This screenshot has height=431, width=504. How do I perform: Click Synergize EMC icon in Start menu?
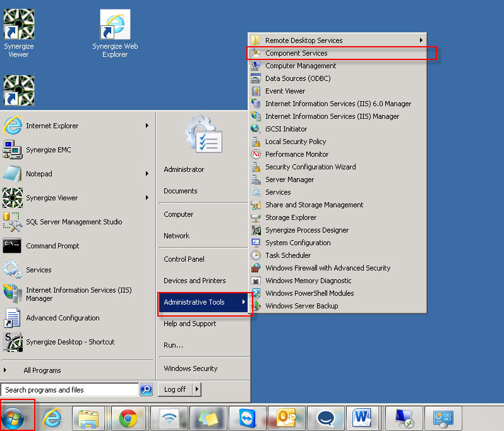click(x=13, y=150)
